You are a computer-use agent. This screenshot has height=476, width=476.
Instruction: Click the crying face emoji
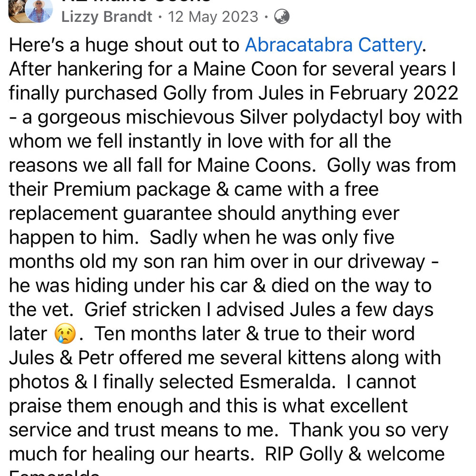pyautogui.click(x=65, y=333)
